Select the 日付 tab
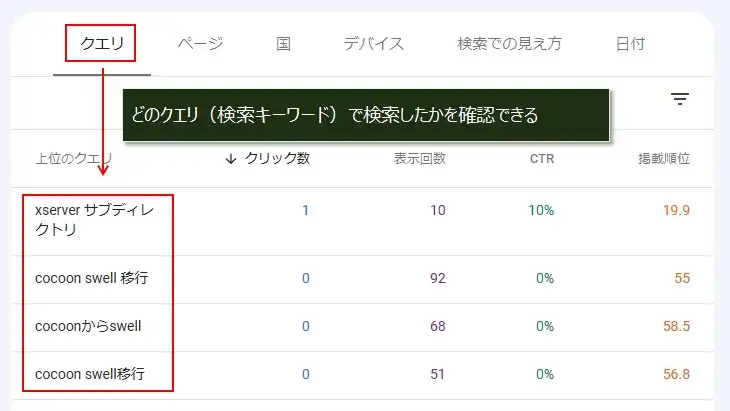730x411 pixels. click(630, 44)
